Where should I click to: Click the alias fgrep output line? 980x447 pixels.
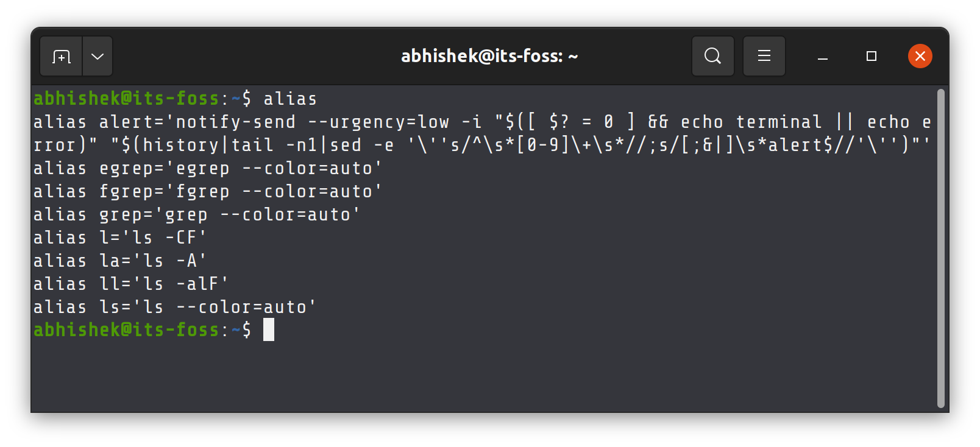(207, 192)
